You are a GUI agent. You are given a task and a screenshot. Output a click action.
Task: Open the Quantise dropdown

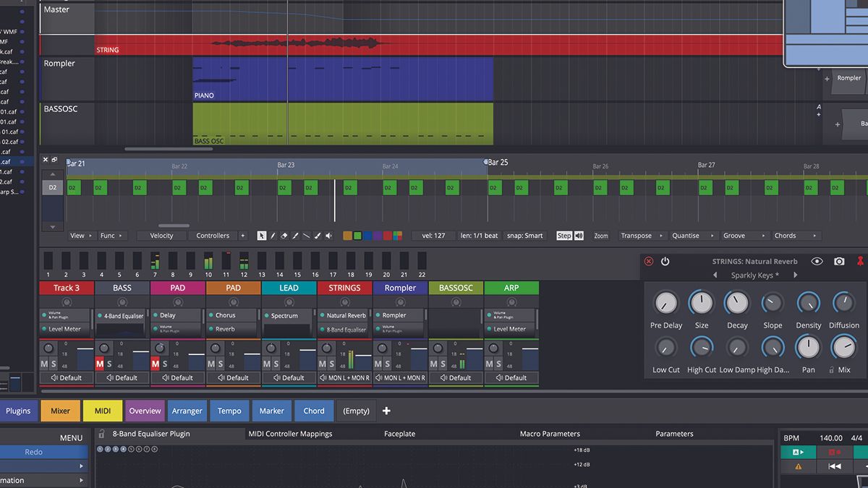point(692,236)
